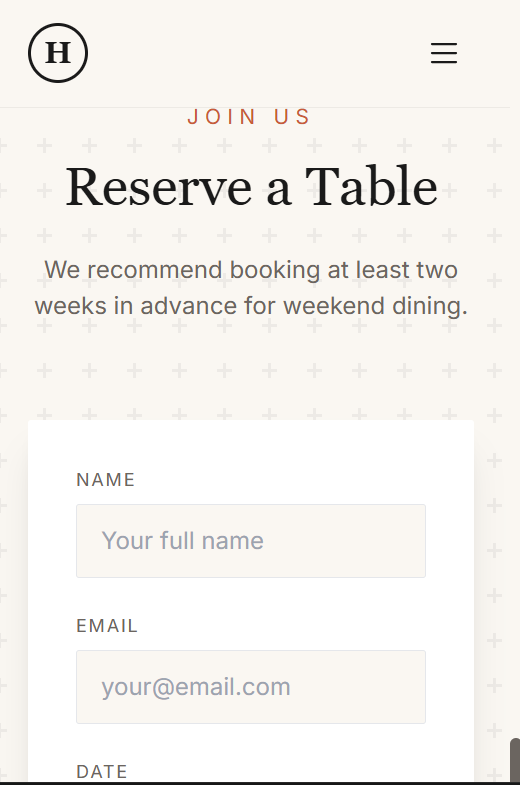Image resolution: width=520 pixels, height=785 pixels.
Task: Open the hamburger navigation menu
Action: click(444, 53)
